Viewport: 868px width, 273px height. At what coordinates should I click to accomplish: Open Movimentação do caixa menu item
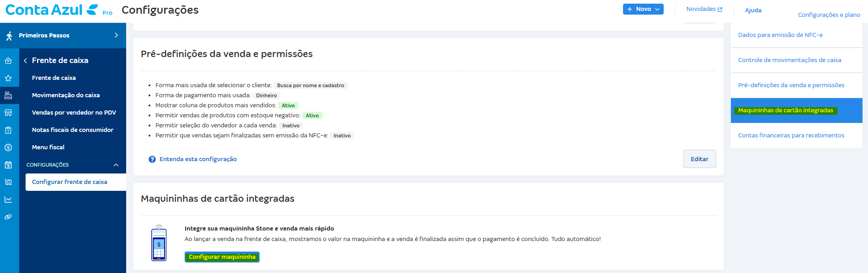tap(66, 95)
